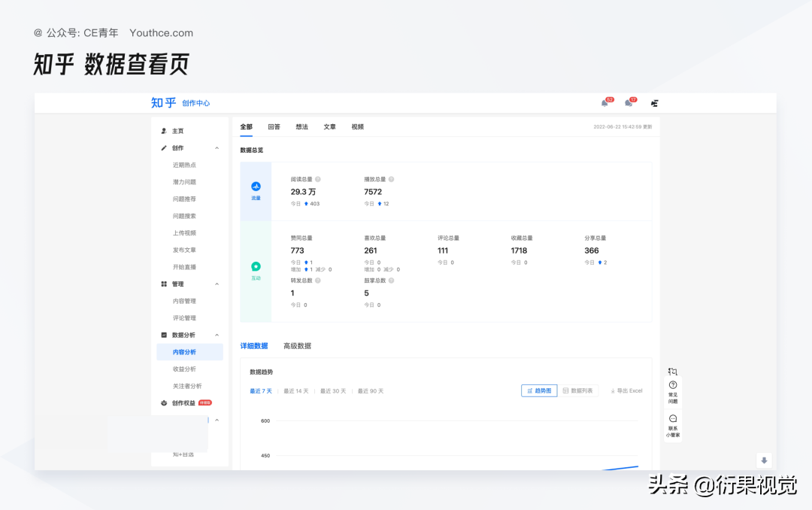
Task: 切换到数据列表视图
Action: 578,390
